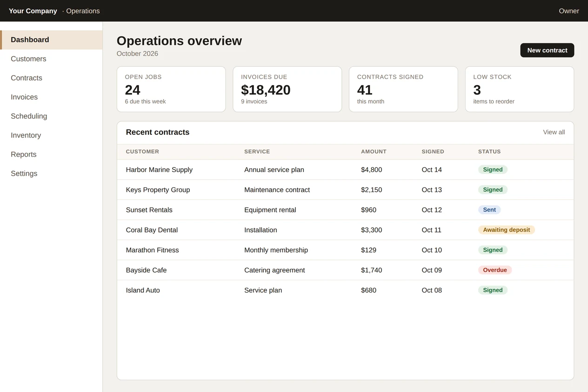Click the $1,740 amount
This screenshot has width=588, height=392.
(371, 270)
